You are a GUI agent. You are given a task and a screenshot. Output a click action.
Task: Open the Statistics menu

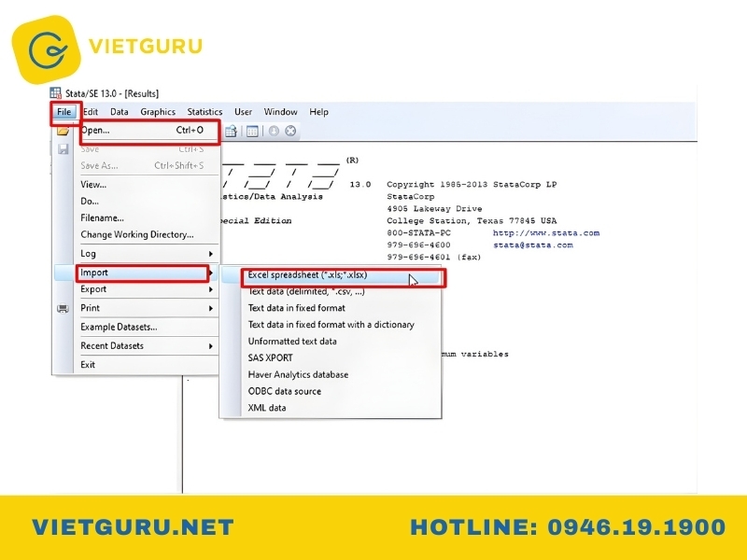pos(204,112)
